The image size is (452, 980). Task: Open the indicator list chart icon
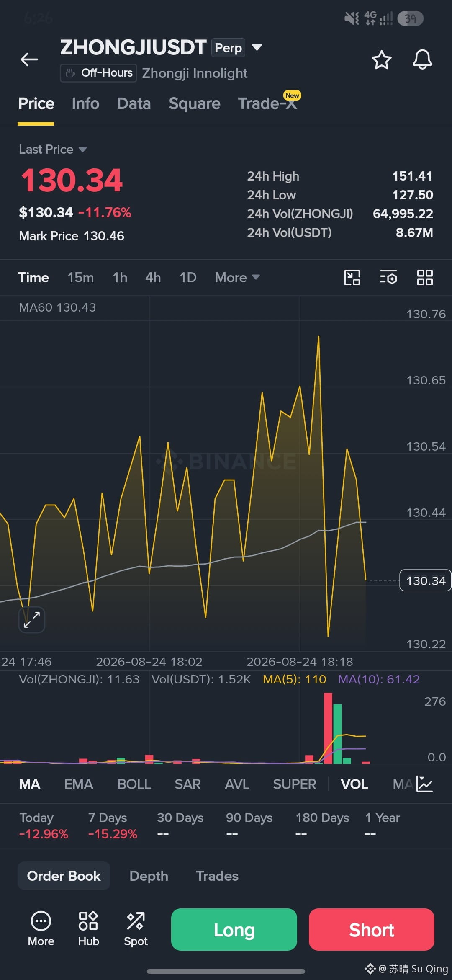424,784
